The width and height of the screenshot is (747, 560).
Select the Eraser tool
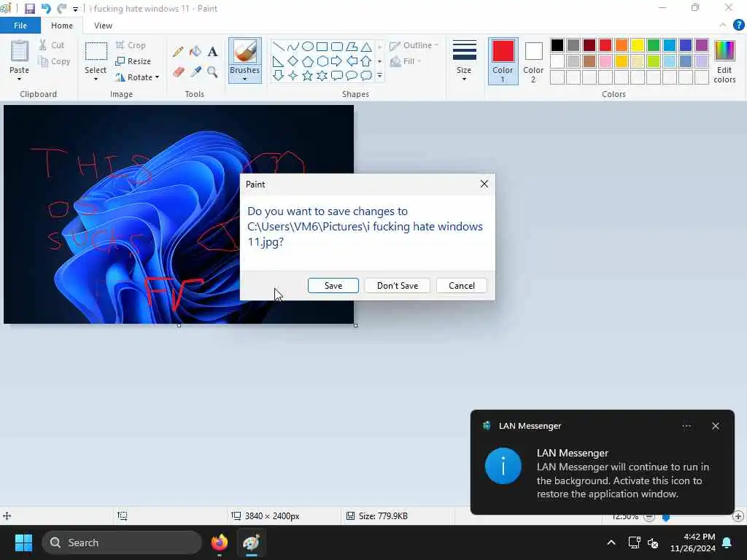click(178, 72)
